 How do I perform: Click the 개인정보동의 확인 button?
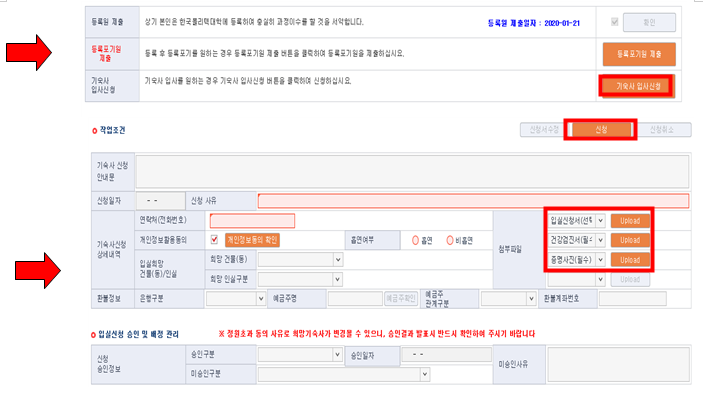pos(252,240)
